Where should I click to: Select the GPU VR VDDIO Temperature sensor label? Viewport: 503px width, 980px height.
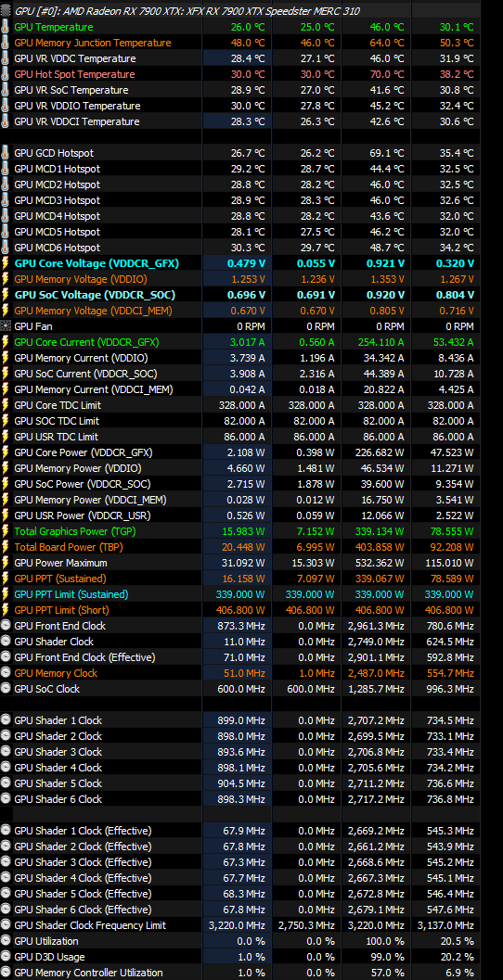pos(78,106)
